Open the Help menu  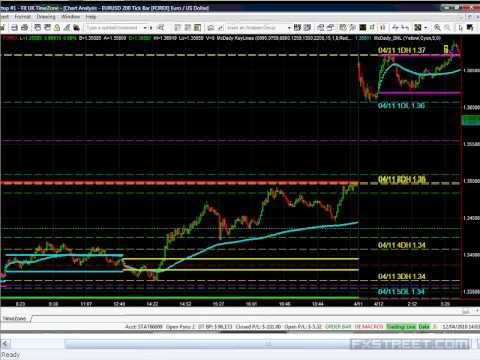click(91, 16)
